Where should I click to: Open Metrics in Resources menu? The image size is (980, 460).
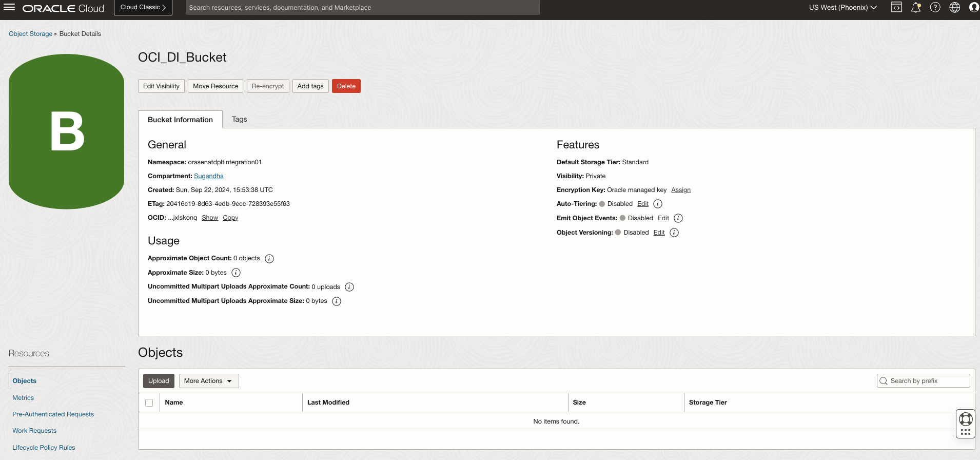pos(23,398)
